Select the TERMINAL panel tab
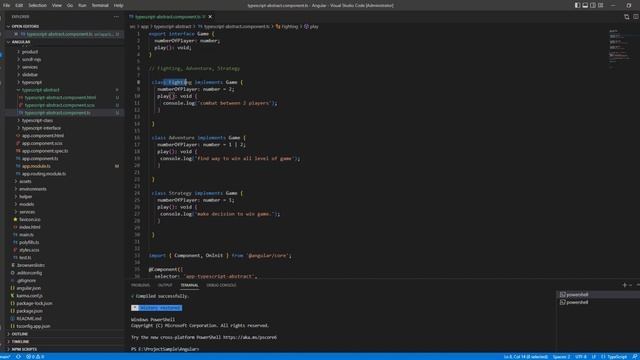 pyautogui.click(x=189, y=285)
